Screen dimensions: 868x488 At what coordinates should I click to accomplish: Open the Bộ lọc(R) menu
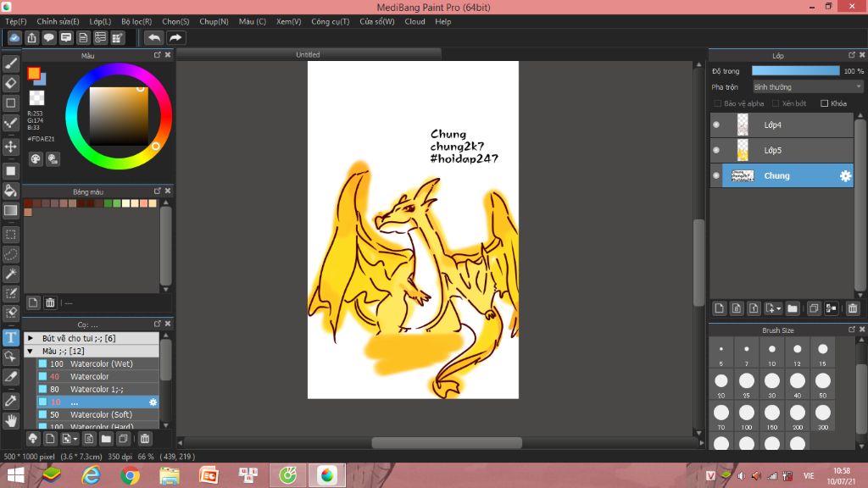point(136,21)
